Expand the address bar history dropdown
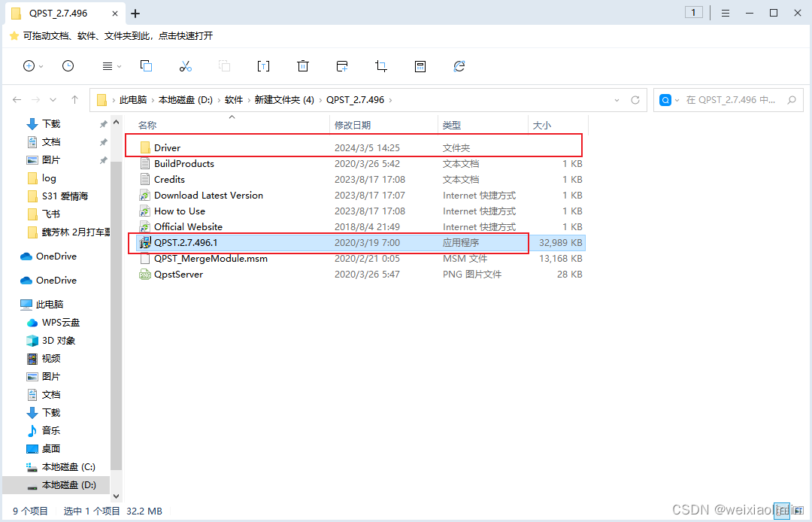The image size is (812, 522). coord(617,100)
